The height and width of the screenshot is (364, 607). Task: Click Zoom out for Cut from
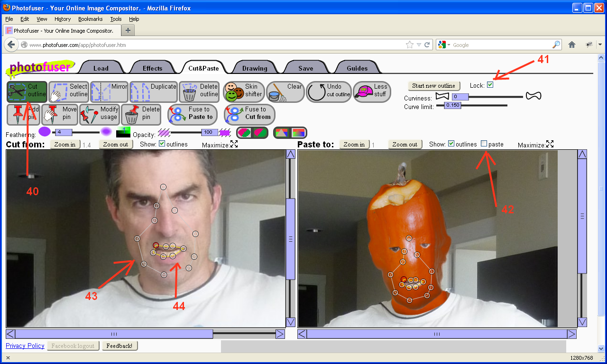tap(116, 145)
